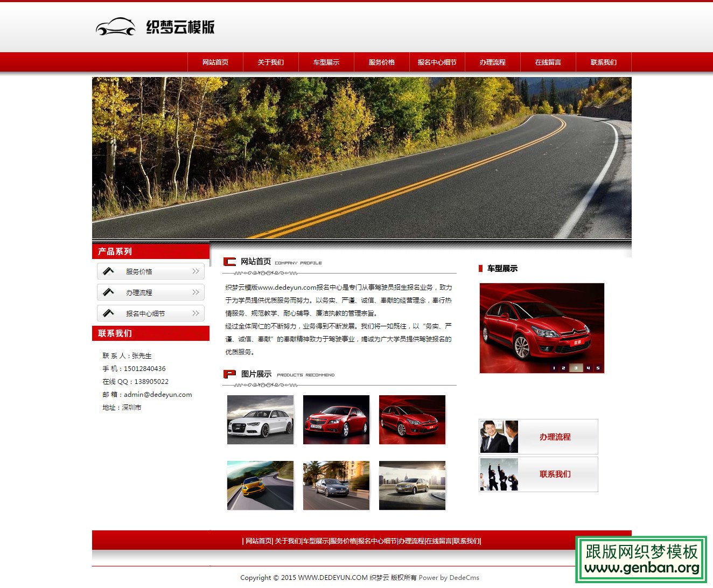Click the hammer icon beside 服务价格
The image size is (713, 588).
[x=109, y=271]
